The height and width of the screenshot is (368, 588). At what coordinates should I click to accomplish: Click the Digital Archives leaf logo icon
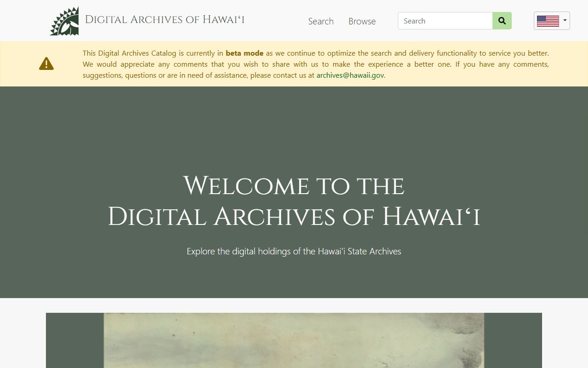(64, 21)
